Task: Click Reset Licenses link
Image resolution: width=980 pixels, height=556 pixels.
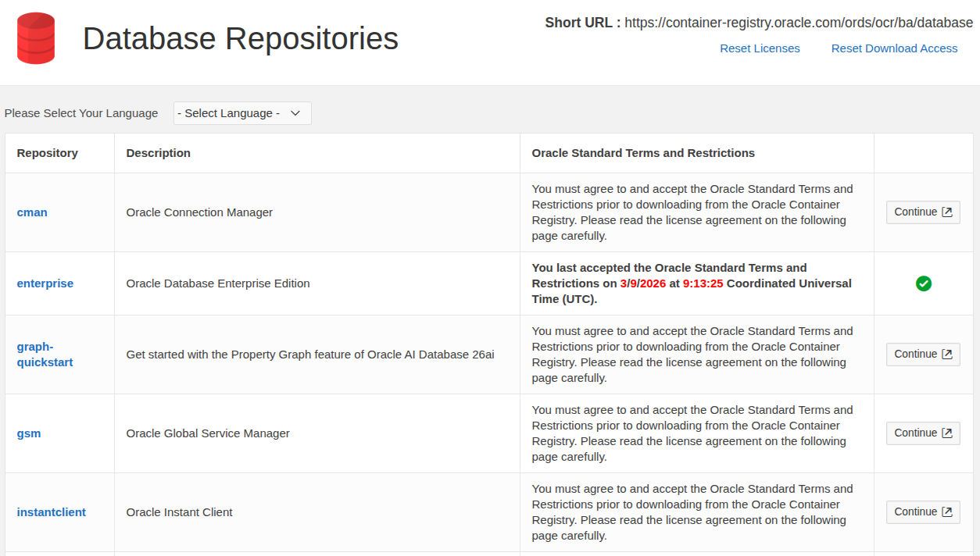Action: pyautogui.click(x=760, y=48)
